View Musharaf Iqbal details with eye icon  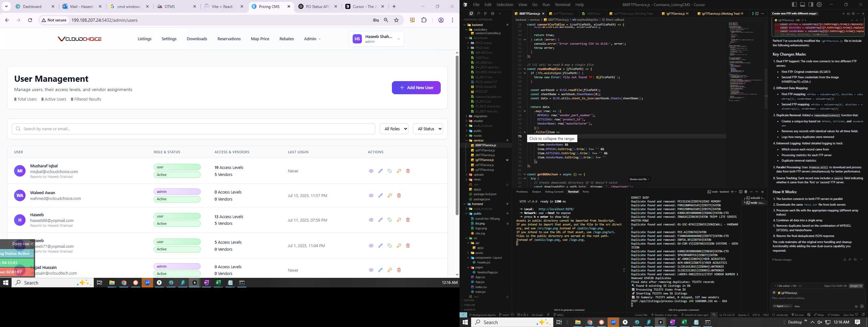tap(371, 171)
